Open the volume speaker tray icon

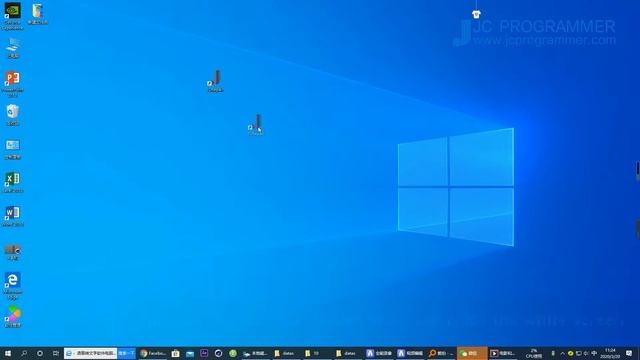click(x=586, y=353)
